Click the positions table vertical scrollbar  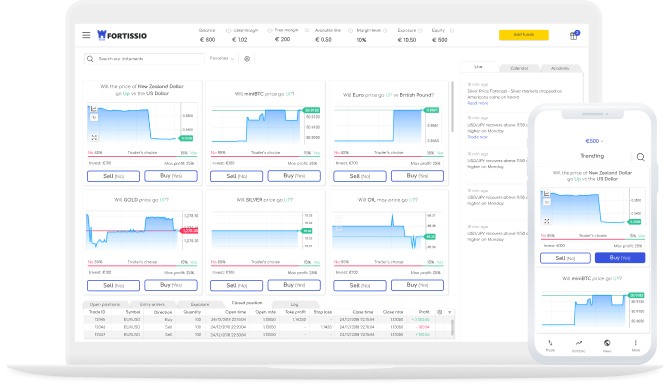click(452, 328)
